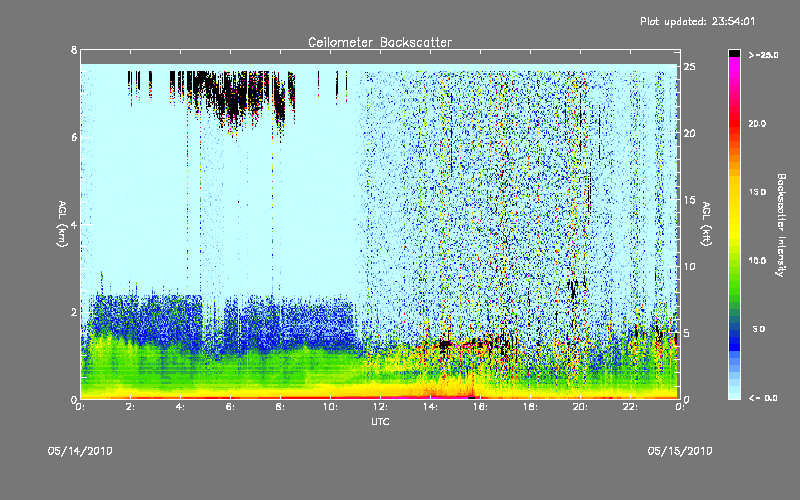Click the "10.0" colorbar scale label
Viewport: 800px width, 500px height.
coord(758,261)
